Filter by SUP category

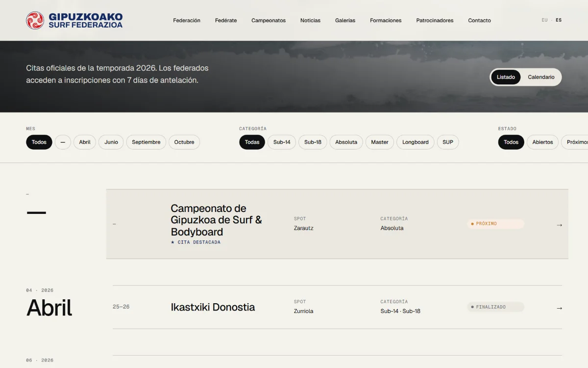(448, 142)
